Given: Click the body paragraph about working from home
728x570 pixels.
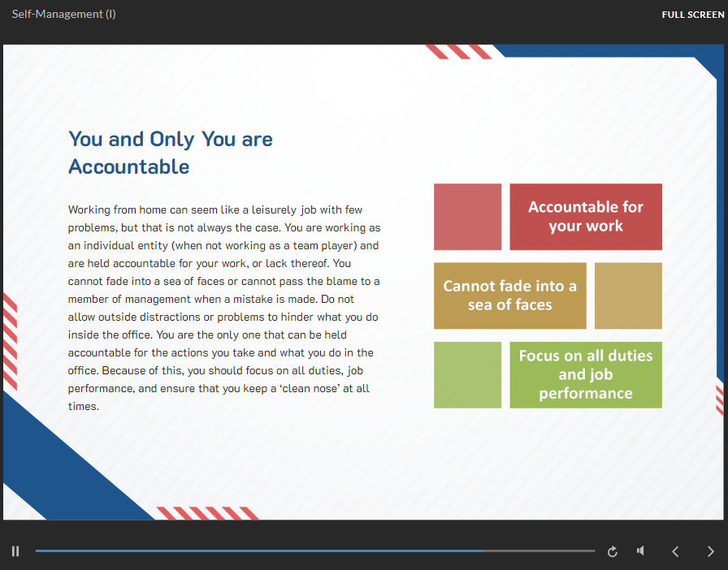Looking at the screenshot, I should [223, 308].
